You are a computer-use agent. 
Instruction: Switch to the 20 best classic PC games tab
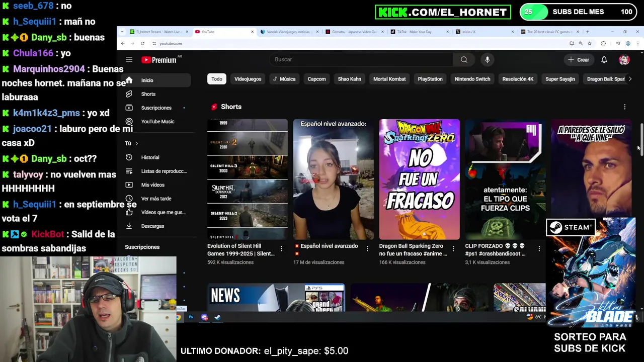(x=549, y=32)
